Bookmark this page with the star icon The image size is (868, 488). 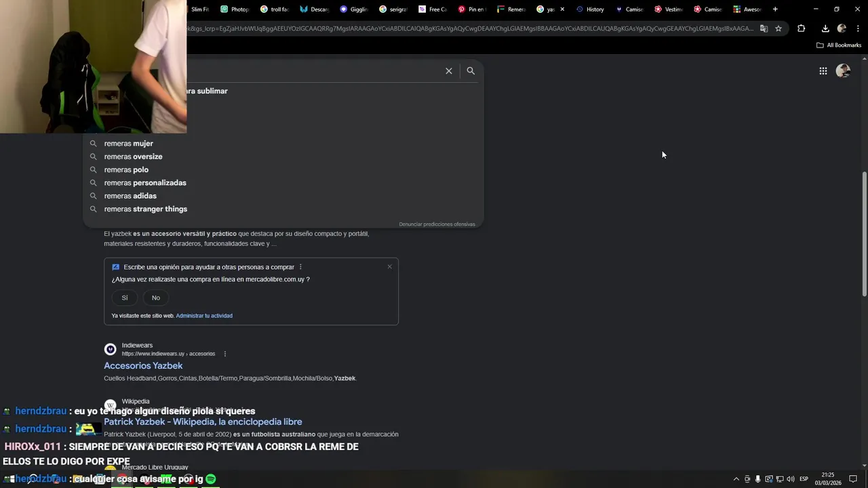[778, 28]
